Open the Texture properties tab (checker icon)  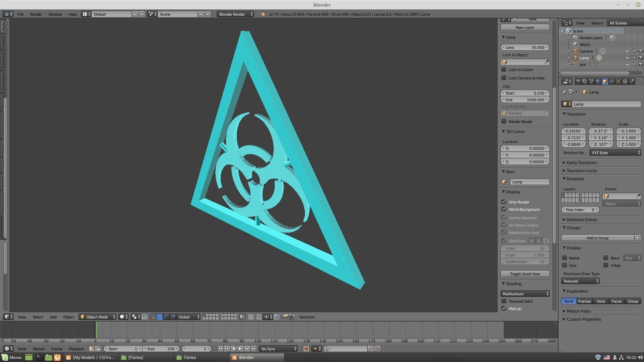[625, 81]
